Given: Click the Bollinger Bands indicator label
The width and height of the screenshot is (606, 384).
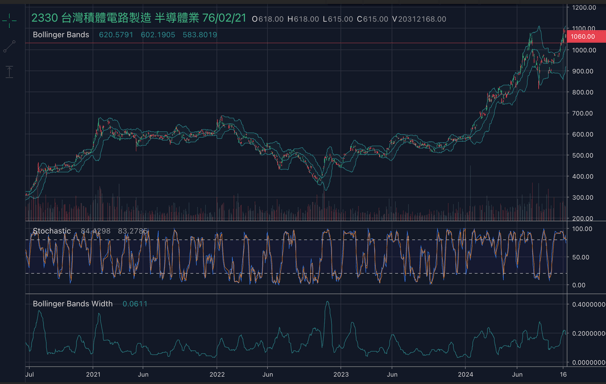Looking at the screenshot, I should 61,35.
